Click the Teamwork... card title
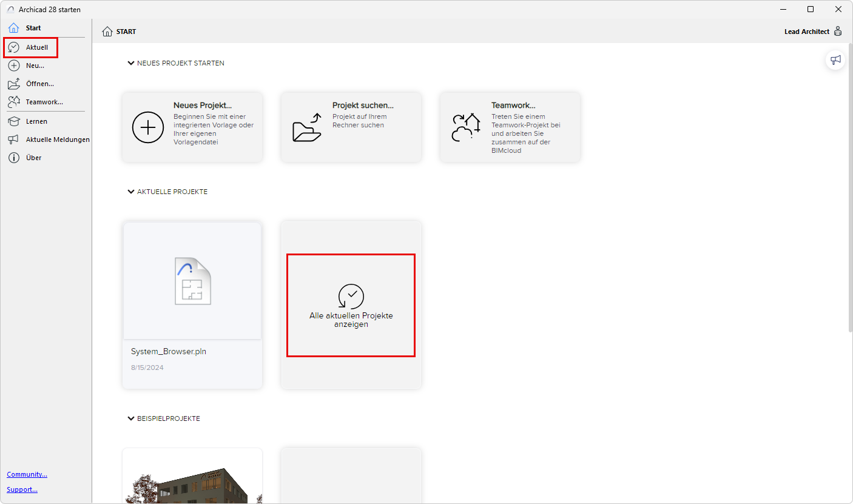This screenshot has height=504, width=853. 513,106
